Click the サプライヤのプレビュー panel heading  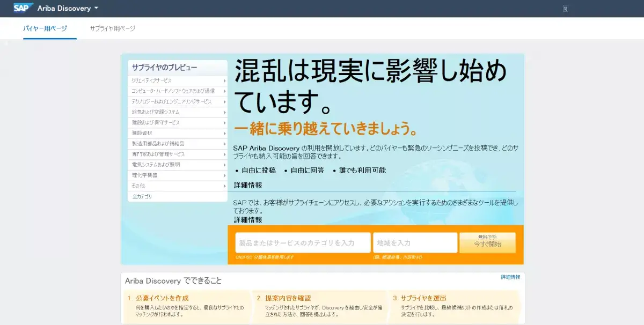point(165,68)
